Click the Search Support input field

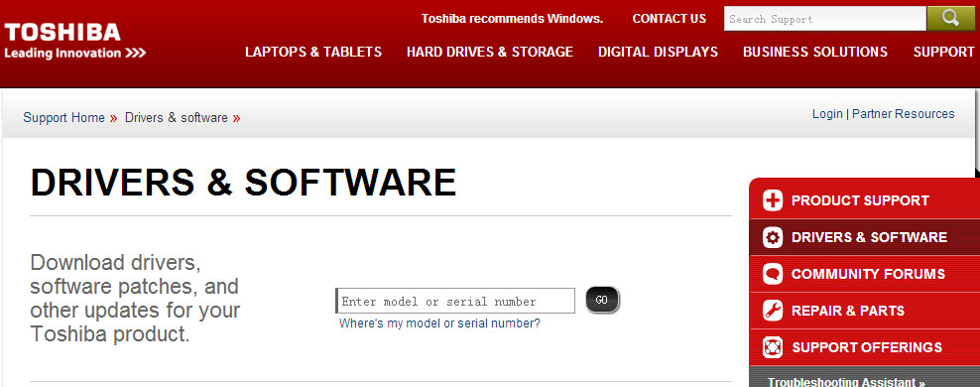(825, 19)
